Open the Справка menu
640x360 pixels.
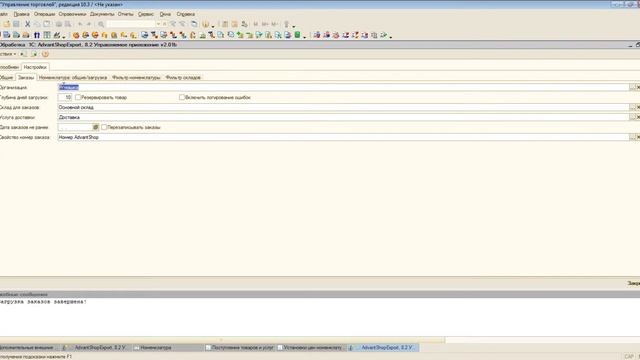185,14
